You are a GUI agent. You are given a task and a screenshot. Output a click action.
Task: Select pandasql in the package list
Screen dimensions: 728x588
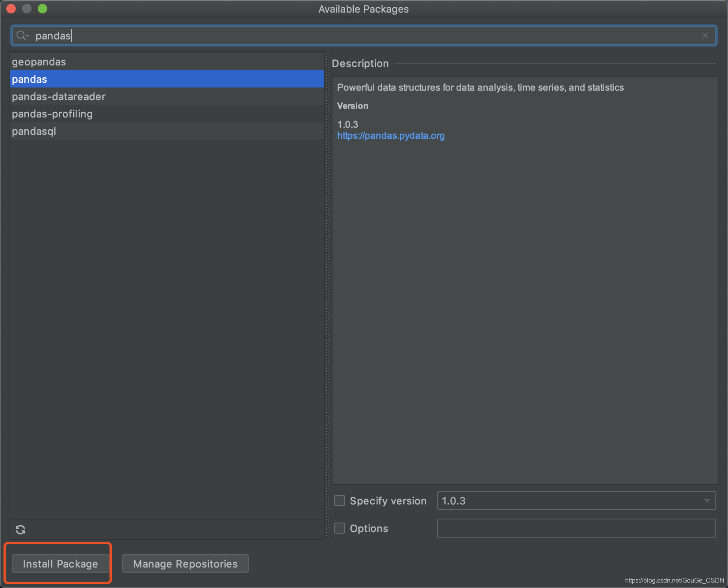point(167,131)
